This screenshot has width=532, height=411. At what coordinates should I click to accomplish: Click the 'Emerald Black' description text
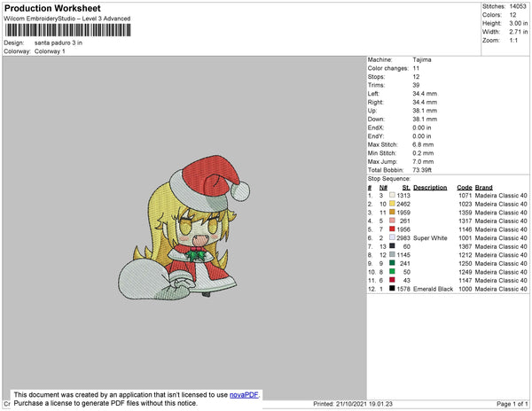click(x=434, y=289)
